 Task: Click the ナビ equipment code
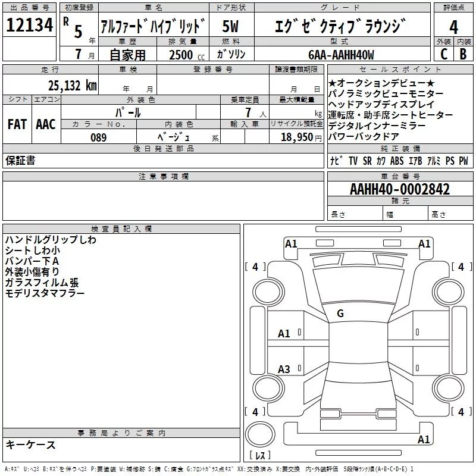(x=336, y=161)
